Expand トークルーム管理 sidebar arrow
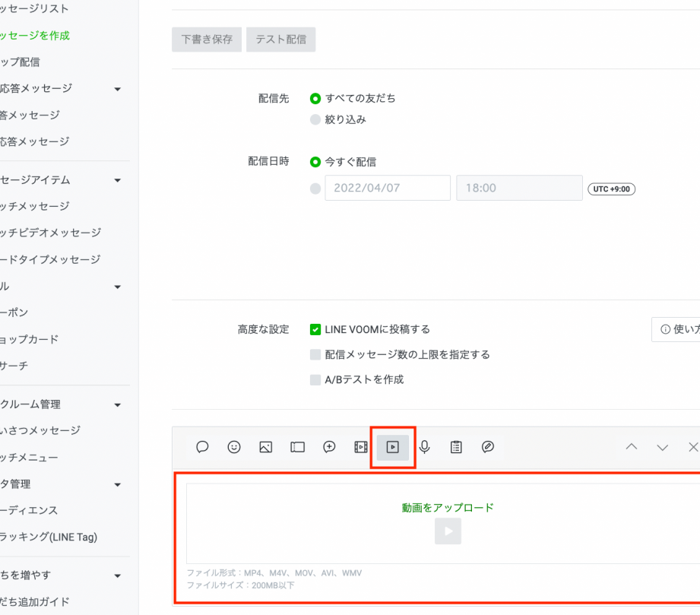 point(117,405)
